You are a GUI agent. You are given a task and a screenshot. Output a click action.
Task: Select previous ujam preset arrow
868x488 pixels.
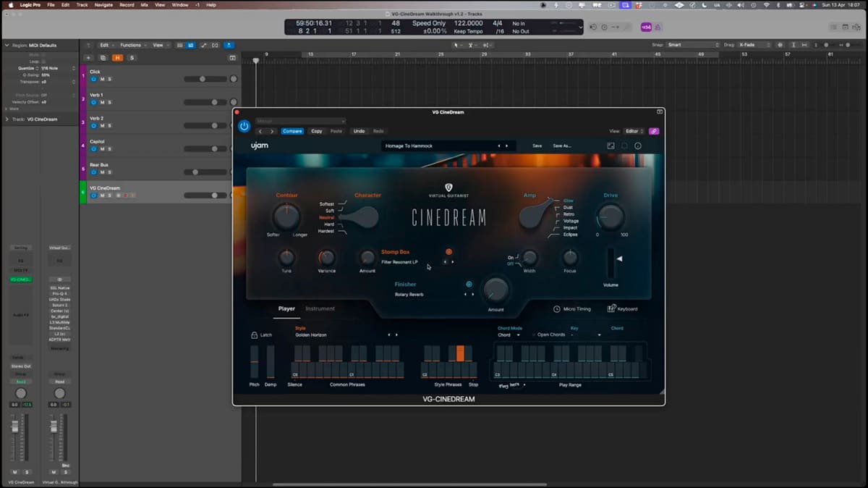point(498,146)
